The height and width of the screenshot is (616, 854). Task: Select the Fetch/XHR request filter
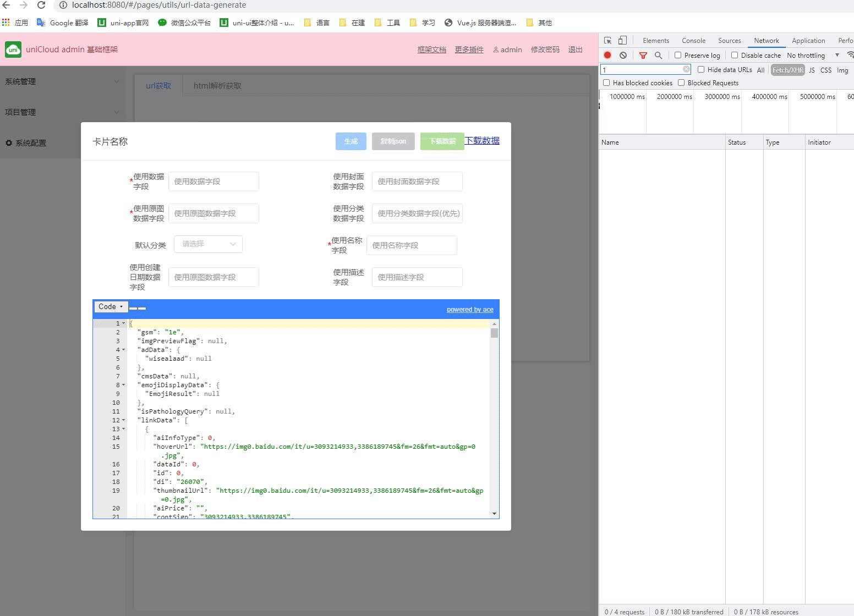click(788, 70)
